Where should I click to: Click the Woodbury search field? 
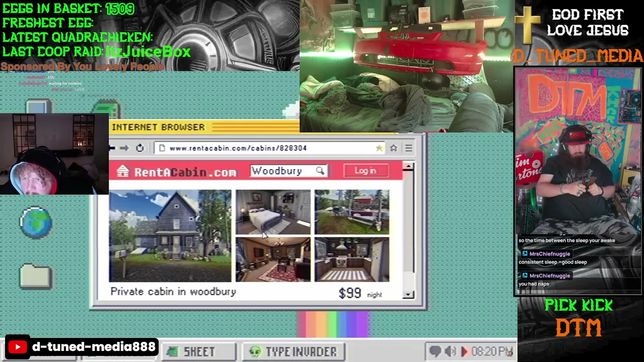pos(289,171)
